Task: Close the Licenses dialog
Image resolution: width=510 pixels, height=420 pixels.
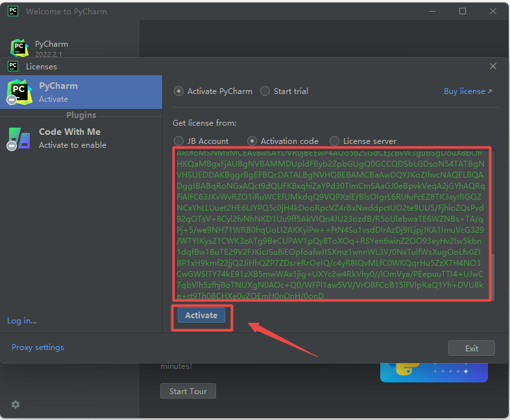Action: (x=493, y=66)
